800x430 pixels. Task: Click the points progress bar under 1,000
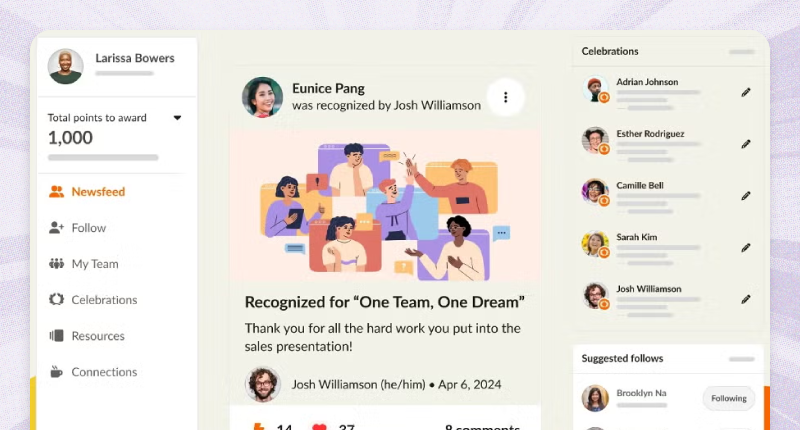tap(103, 158)
